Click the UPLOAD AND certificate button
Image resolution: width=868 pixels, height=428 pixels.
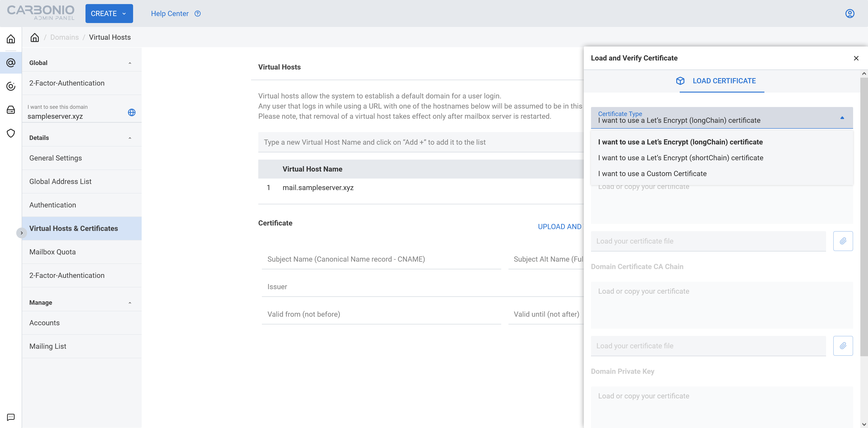(560, 226)
